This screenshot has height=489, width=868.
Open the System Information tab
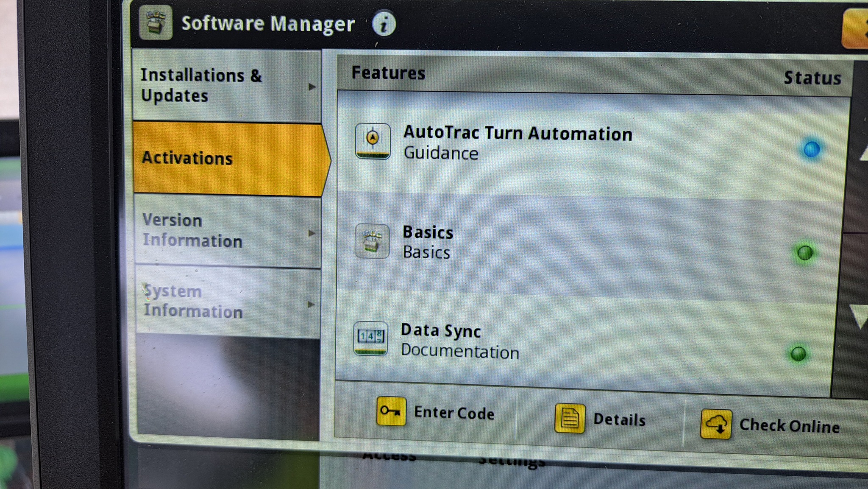coord(228,302)
